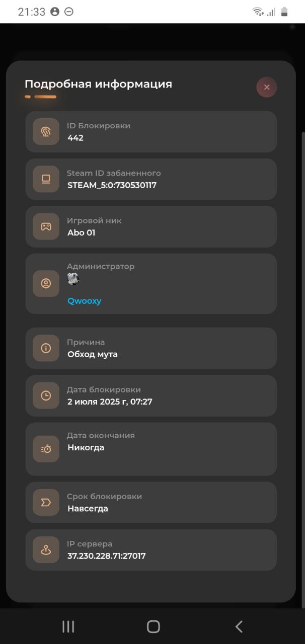Open the Qwooxy administrator profile link
This screenshot has height=644, width=305.
coord(85,301)
